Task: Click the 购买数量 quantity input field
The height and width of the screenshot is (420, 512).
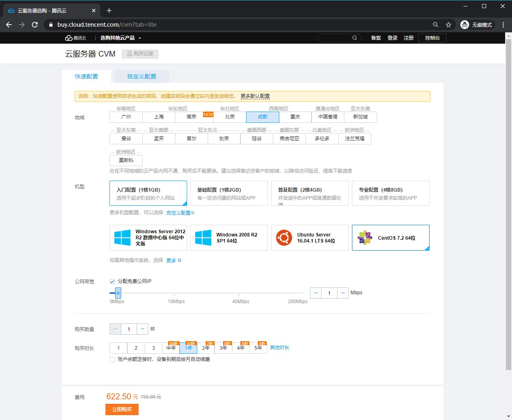Action: 129,329
